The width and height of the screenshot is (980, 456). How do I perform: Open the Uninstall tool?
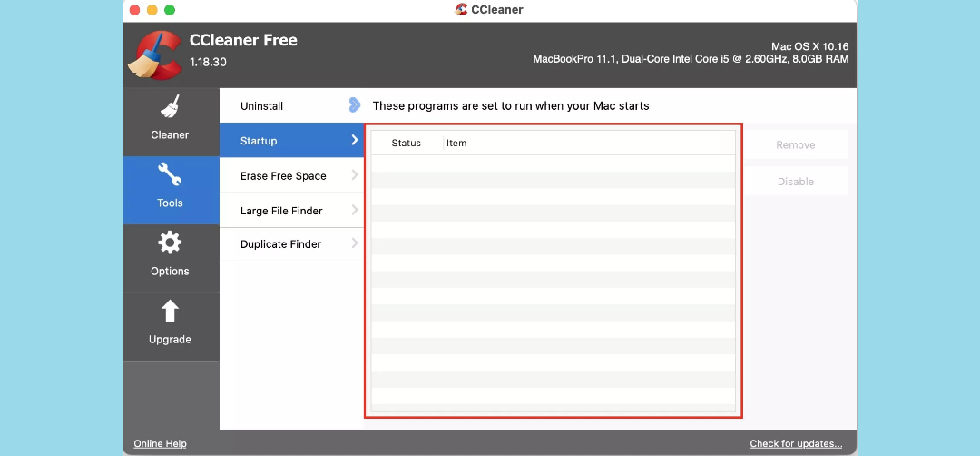pyautogui.click(x=291, y=105)
